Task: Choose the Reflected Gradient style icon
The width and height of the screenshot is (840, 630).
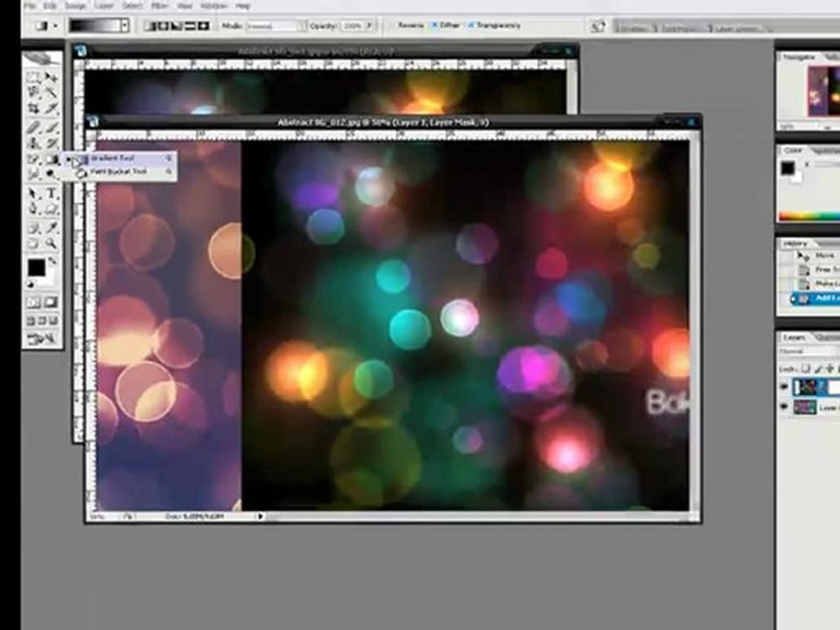Action: point(190,25)
